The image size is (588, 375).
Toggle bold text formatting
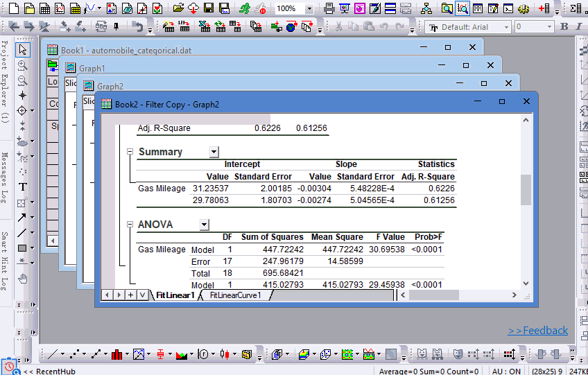click(x=564, y=27)
